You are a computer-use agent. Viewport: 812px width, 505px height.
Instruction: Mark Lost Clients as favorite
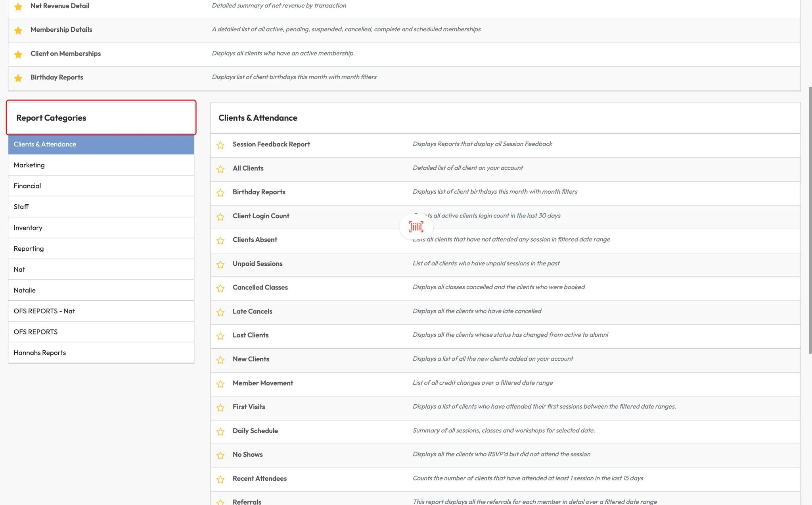point(220,336)
